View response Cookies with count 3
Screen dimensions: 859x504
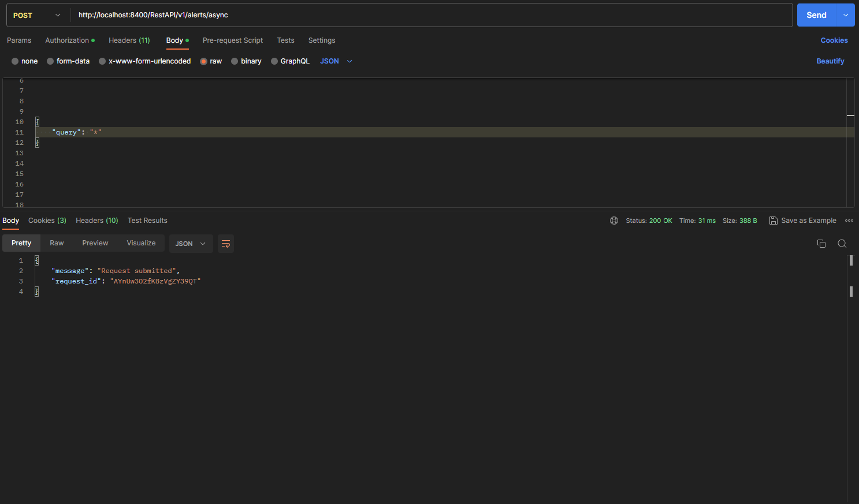point(47,220)
